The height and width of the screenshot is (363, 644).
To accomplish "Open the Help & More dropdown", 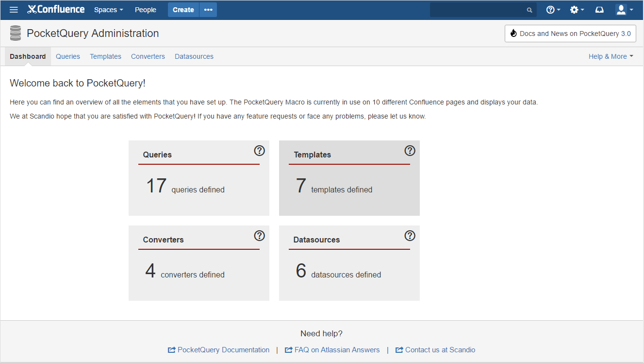I will (611, 56).
